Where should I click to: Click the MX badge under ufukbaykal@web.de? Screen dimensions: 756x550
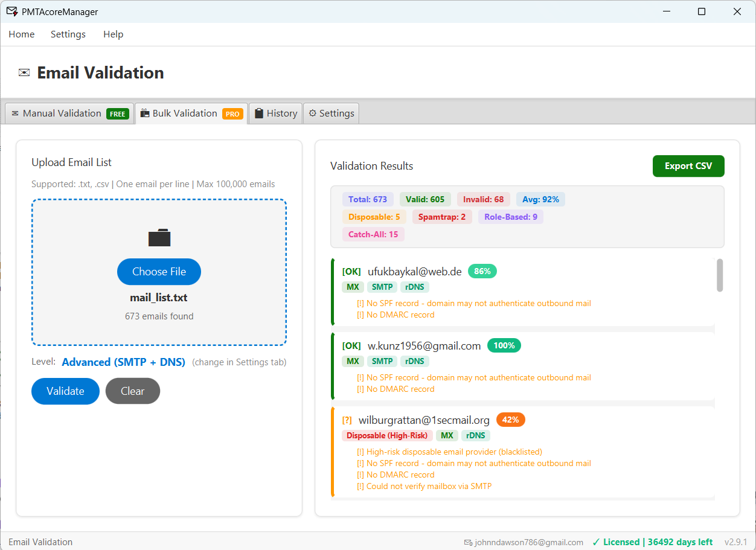[353, 287]
